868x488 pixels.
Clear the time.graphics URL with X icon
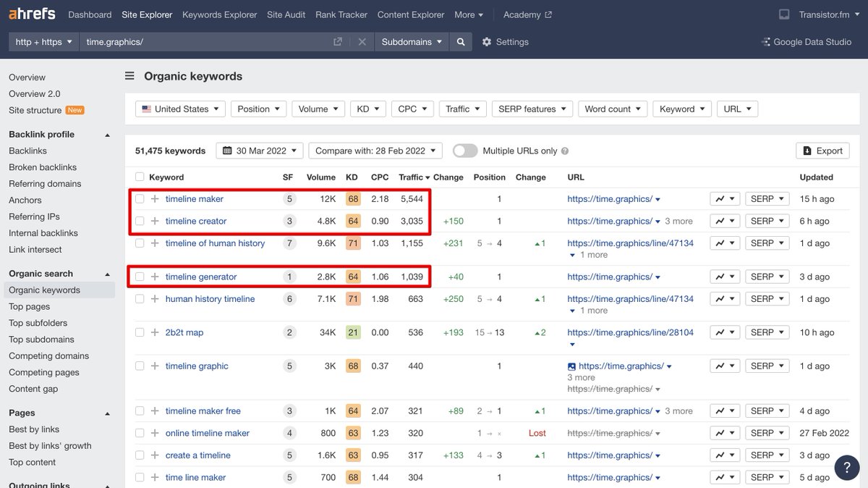tap(362, 42)
